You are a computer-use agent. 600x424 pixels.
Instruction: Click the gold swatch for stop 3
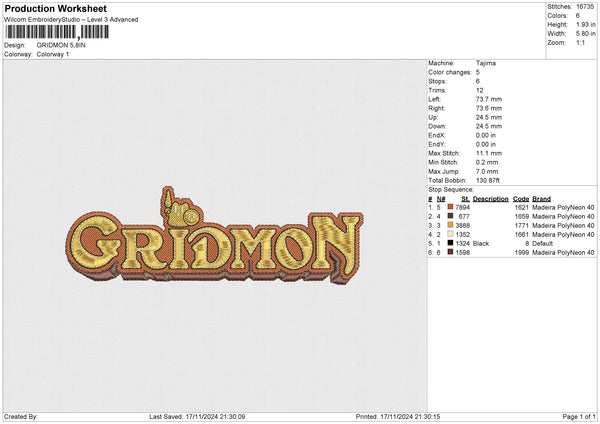[451, 225]
